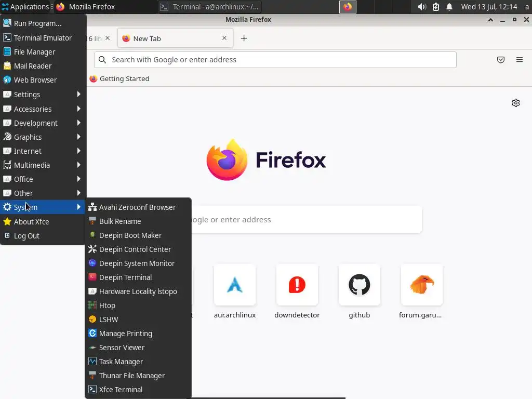
Task: Expand the Graphics submenu arrow
Action: coord(79,137)
